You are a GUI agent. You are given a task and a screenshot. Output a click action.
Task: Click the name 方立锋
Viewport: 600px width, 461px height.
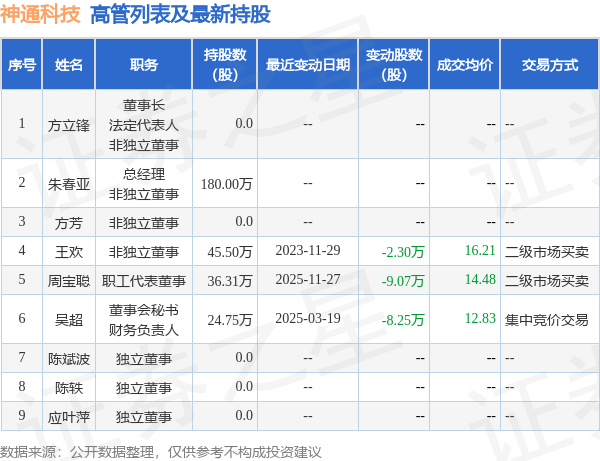click(68, 125)
